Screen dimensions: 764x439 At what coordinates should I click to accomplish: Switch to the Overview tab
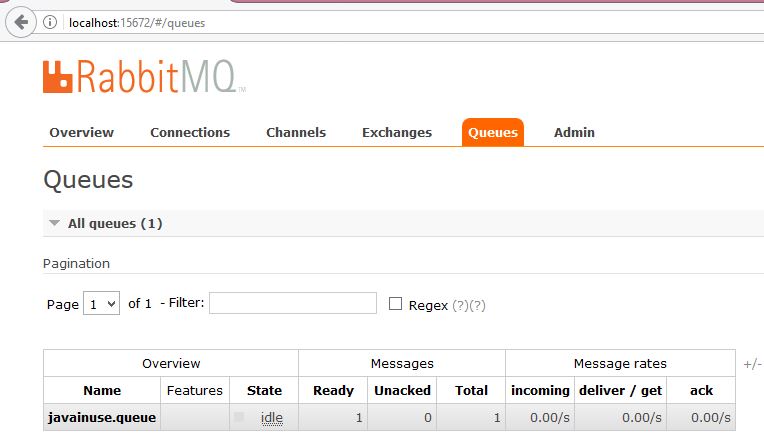81,133
